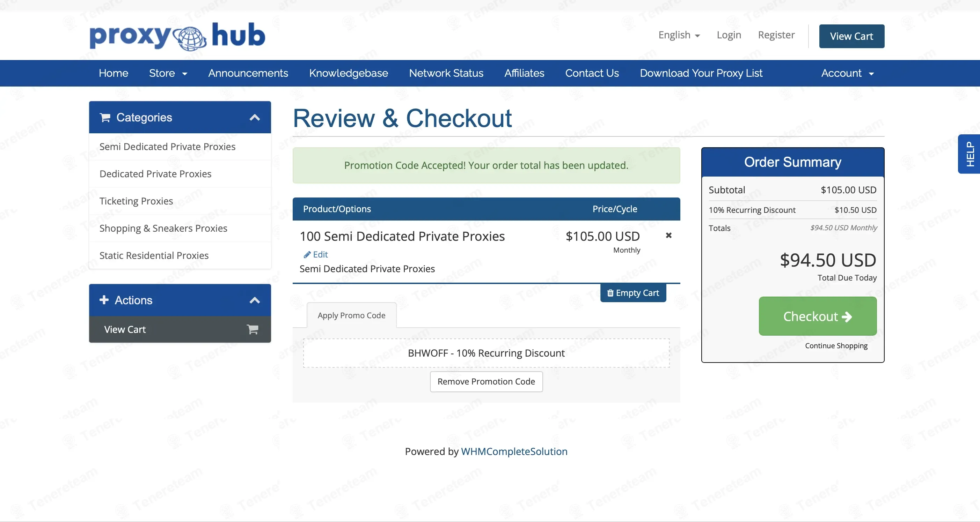Click the shopping cart icon in Categories header

[105, 118]
